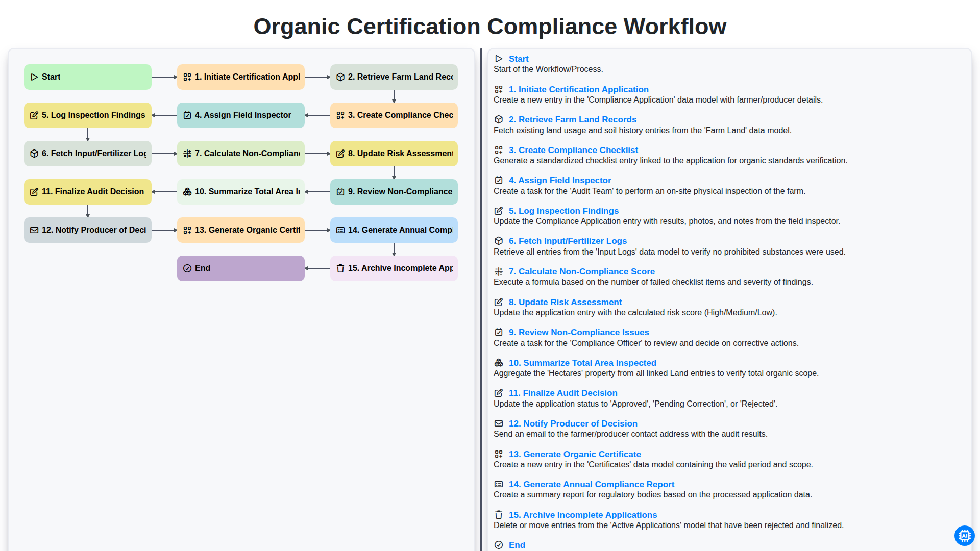Click the grid-plus icon on node 3 Create Compliance Checklist
Viewport: 980px width, 551px height.
(340, 115)
